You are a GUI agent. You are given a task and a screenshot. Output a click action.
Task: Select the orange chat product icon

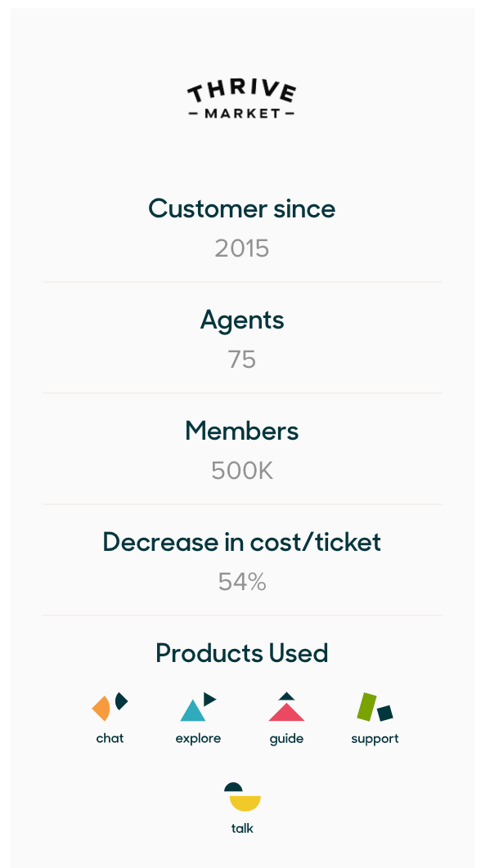[x=110, y=706]
